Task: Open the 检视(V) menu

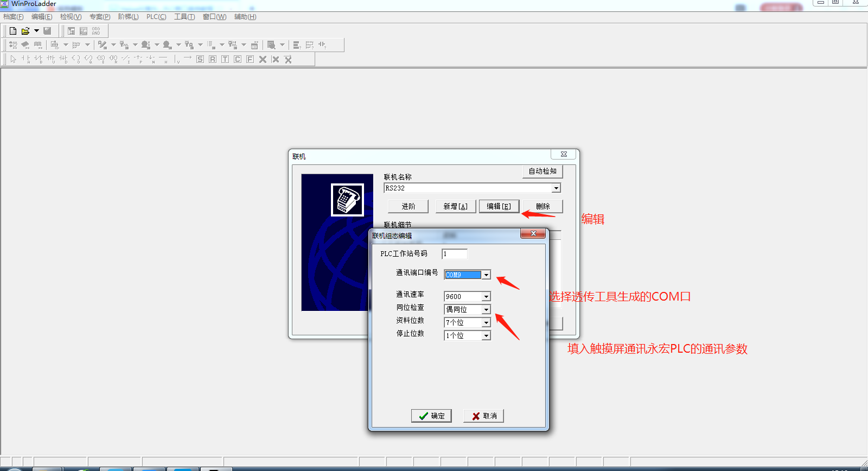Action: point(71,17)
